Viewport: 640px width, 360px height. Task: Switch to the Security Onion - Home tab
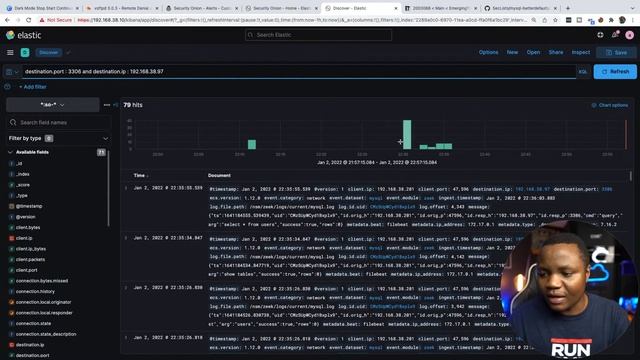(x=282, y=8)
